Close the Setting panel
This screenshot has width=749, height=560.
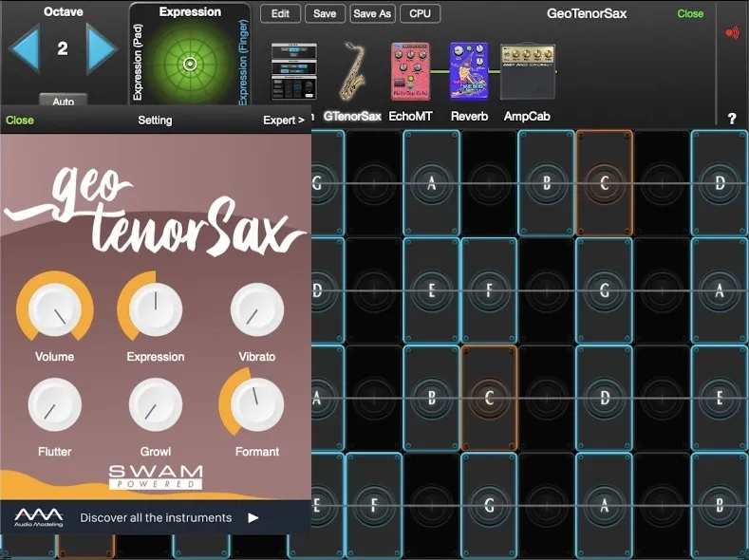click(x=20, y=121)
